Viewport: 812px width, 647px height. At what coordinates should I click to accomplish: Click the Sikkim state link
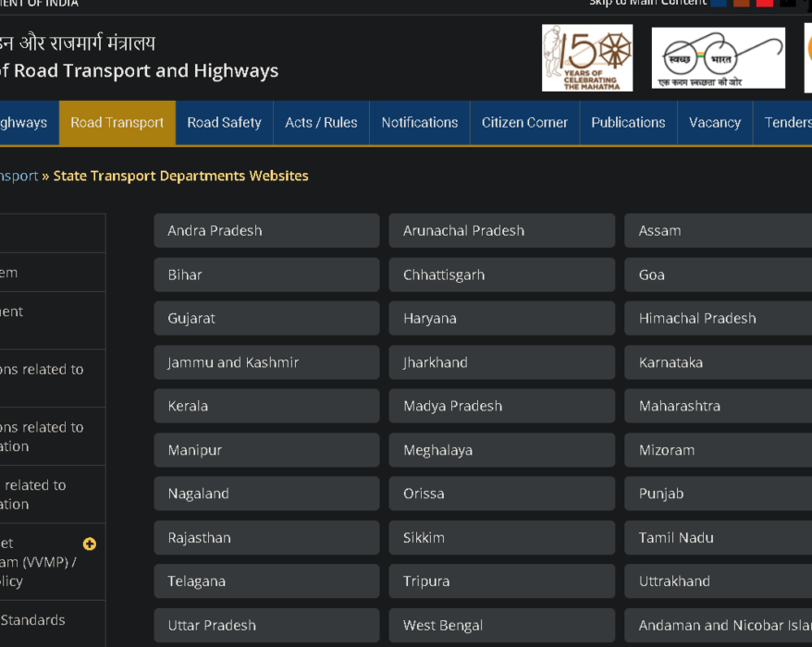[502, 538]
